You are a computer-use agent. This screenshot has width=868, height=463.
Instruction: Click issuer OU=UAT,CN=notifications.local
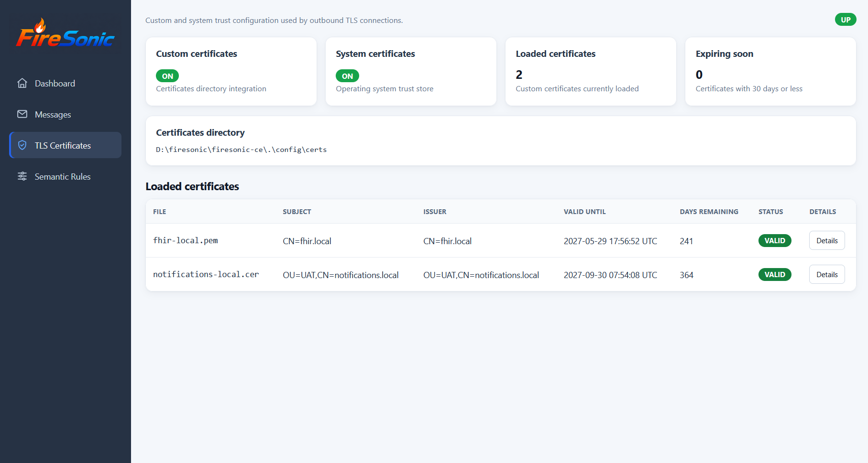click(481, 275)
